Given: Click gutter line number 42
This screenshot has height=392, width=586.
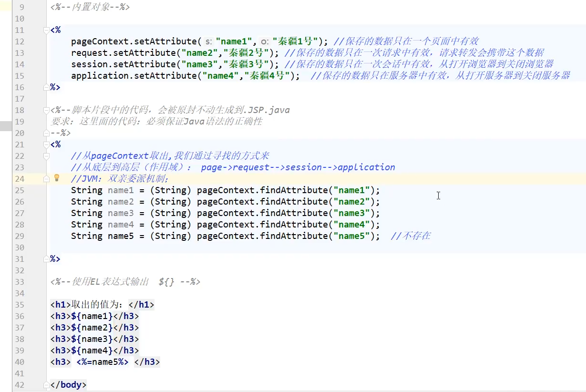Looking at the screenshot, I should point(20,385).
